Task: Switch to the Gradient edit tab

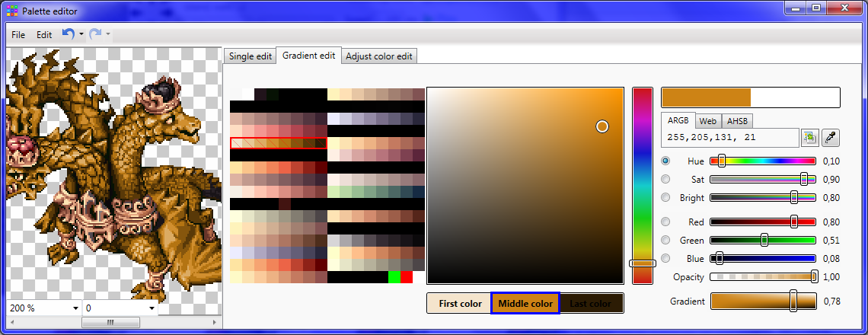Action: tap(308, 56)
